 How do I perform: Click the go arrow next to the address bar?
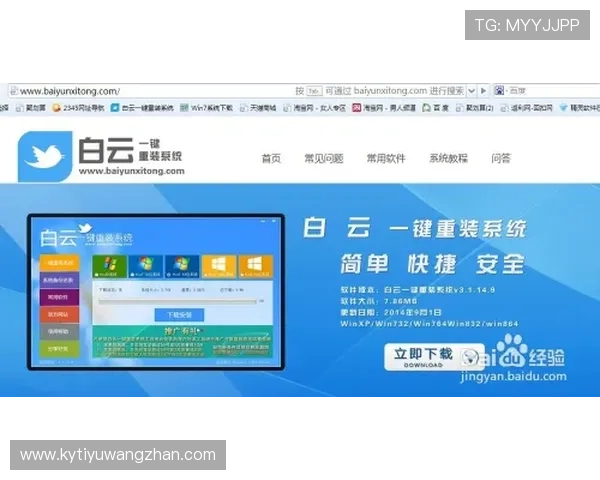pos(484,91)
